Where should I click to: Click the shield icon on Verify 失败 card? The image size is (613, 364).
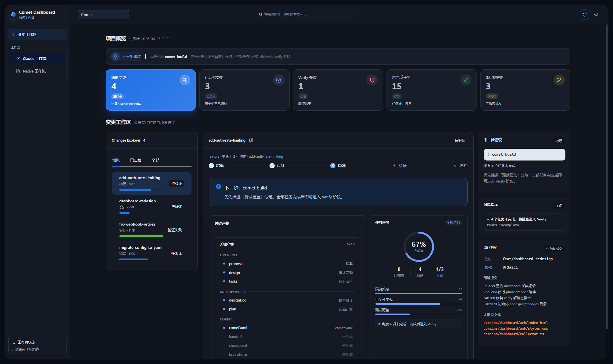click(372, 80)
